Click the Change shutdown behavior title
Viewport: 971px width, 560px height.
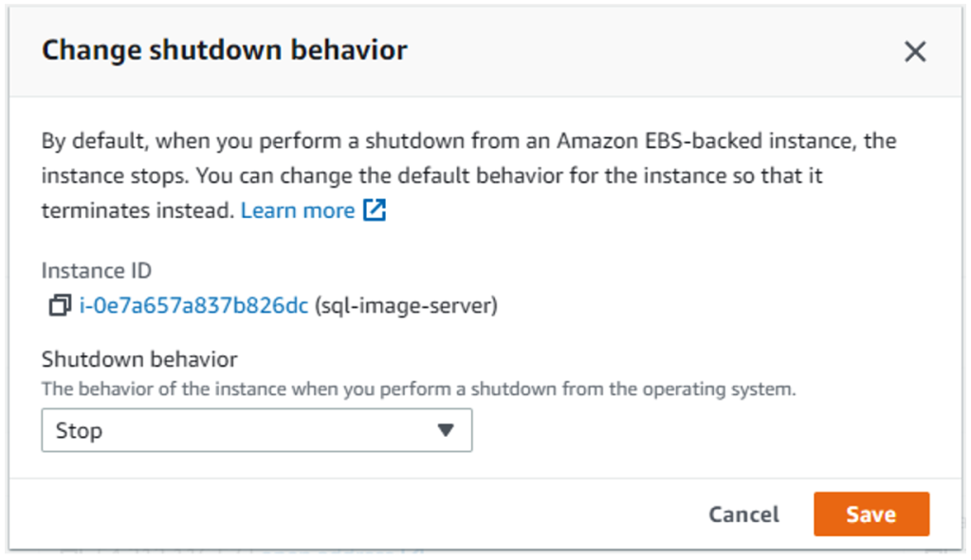[225, 50]
